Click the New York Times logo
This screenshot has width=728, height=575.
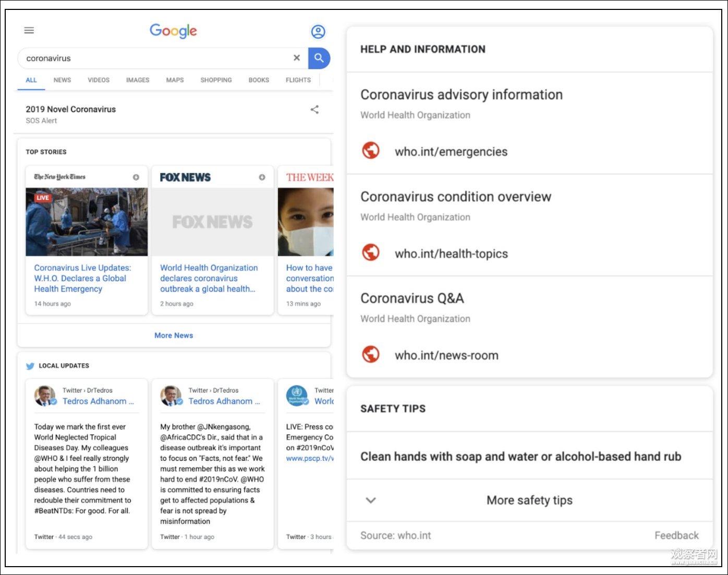(60, 177)
